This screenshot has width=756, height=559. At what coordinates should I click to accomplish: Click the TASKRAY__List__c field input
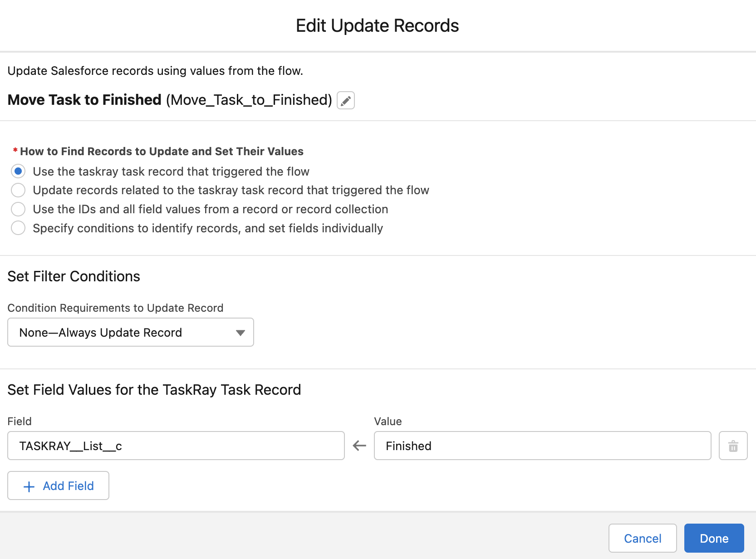176,446
